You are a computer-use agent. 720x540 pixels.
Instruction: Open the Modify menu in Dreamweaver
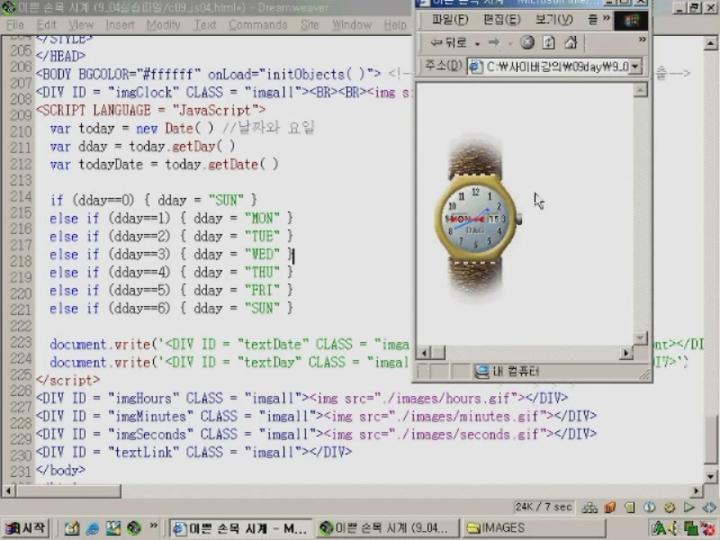coord(163,25)
